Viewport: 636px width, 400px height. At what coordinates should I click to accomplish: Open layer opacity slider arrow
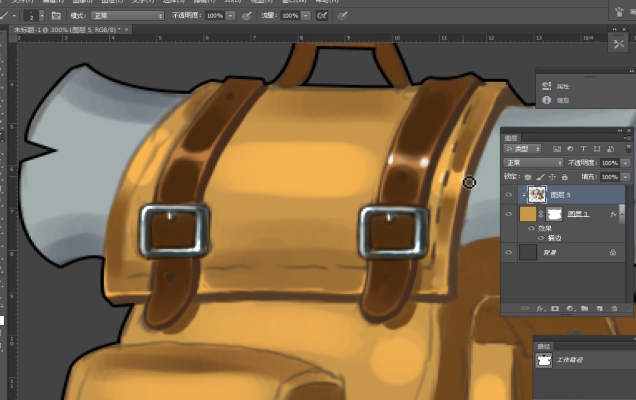(625, 163)
